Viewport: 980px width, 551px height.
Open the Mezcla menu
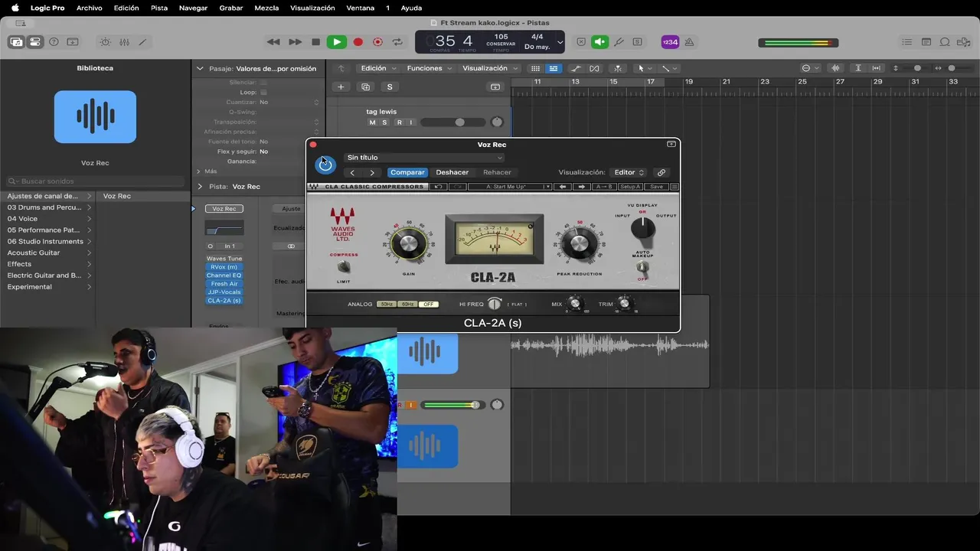click(x=266, y=8)
